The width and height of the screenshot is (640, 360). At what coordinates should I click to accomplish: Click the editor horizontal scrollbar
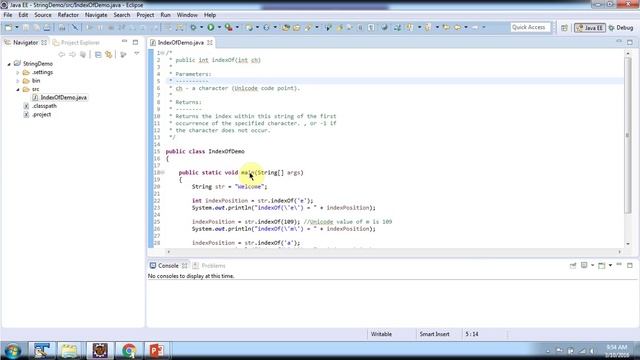[394, 252]
